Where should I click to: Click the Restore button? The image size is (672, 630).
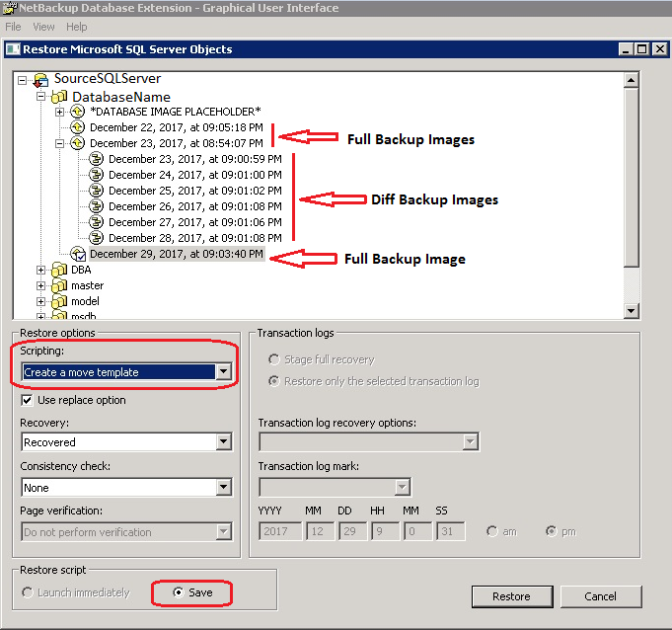coord(512,596)
